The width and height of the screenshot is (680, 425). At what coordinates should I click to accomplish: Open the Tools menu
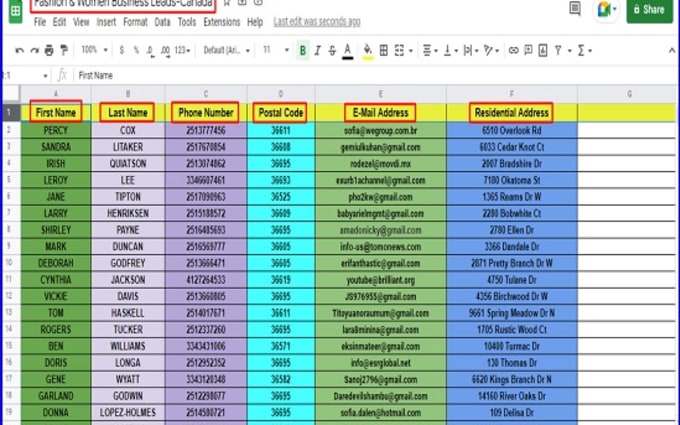tap(187, 22)
